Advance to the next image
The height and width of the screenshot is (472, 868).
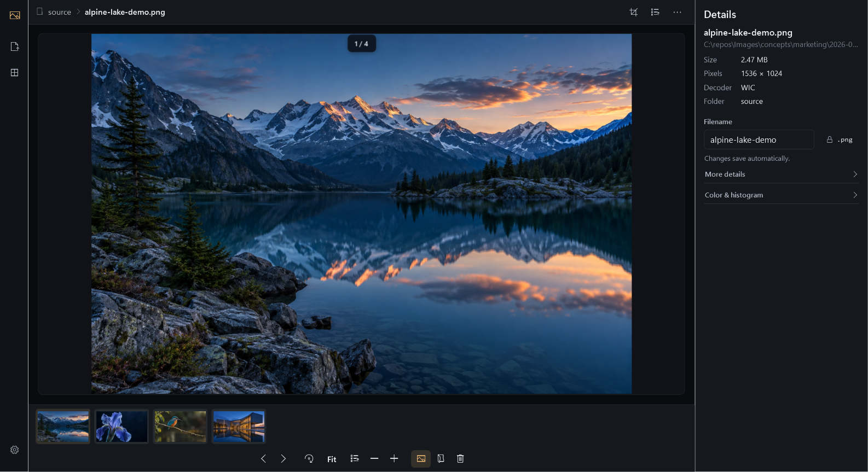(283, 459)
